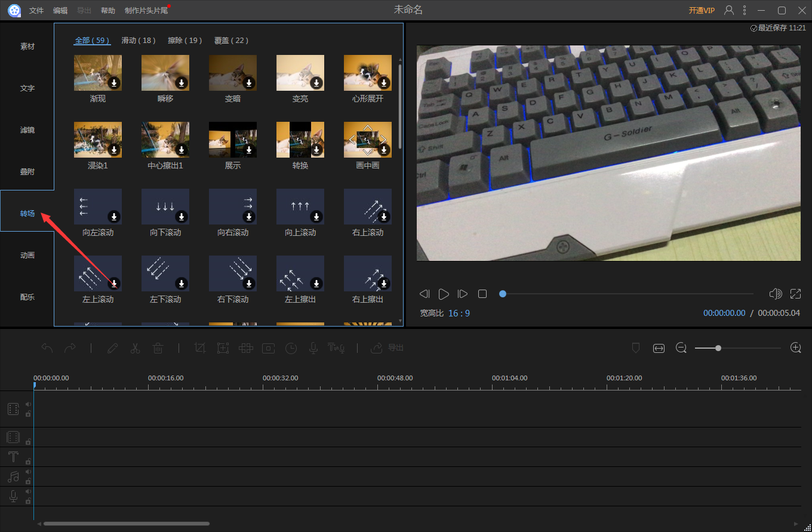Open the 滤镜 sidebar section
The width and height of the screenshot is (812, 532).
[x=27, y=130]
